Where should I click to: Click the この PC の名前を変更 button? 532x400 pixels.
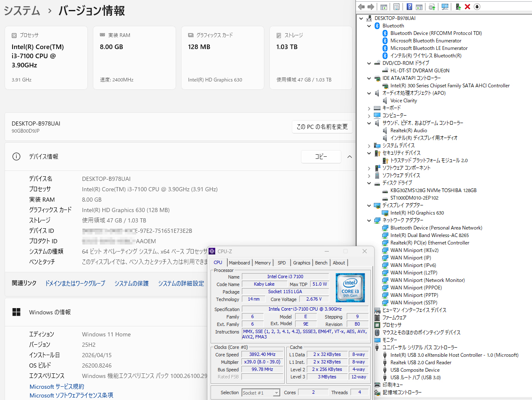click(x=322, y=127)
